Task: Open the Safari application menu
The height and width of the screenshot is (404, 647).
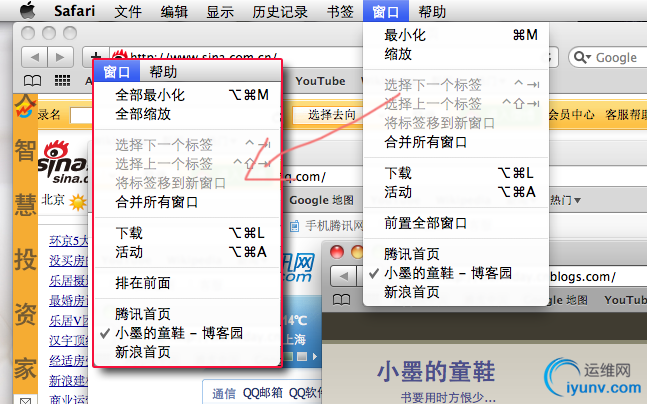Action: tap(74, 11)
